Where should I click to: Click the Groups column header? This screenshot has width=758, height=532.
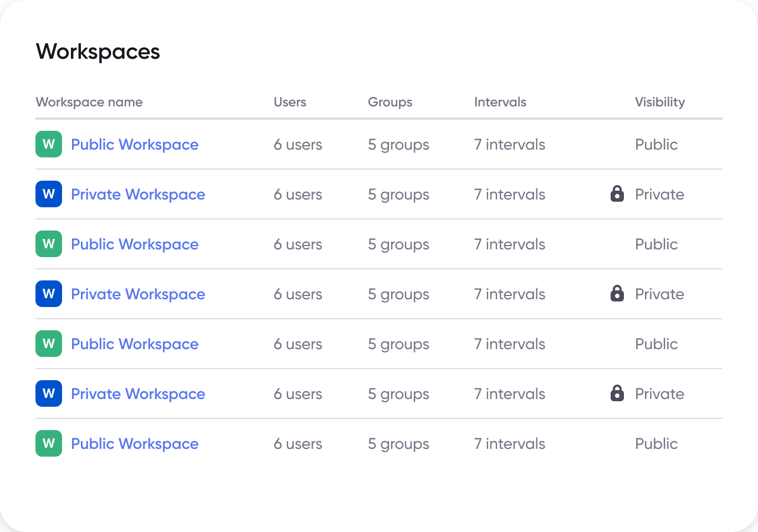tap(390, 102)
